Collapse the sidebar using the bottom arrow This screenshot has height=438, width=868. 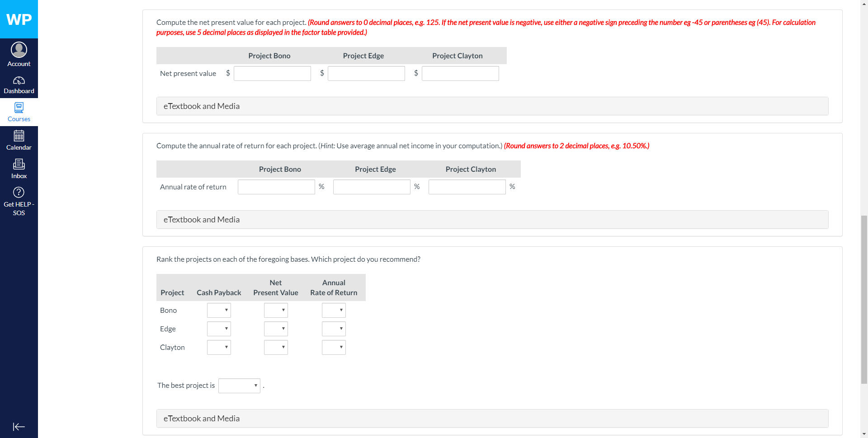19,426
